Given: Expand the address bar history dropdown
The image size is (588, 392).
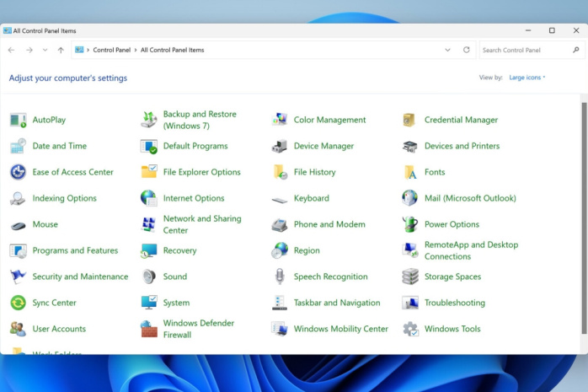Looking at the screenshot, I should 447,50.
